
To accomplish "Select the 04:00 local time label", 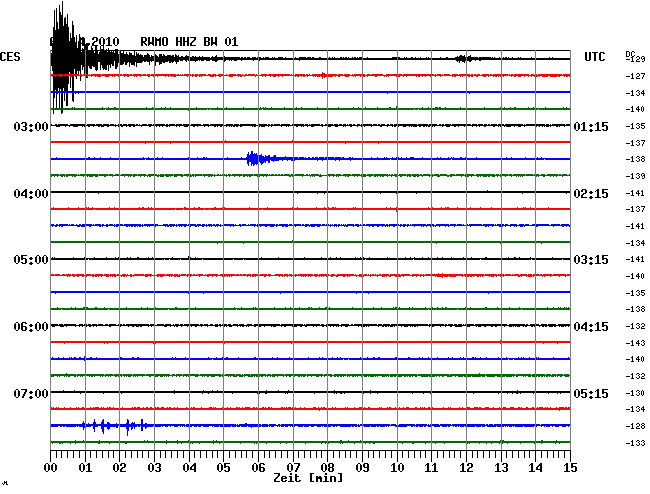I will (x=31, y=194).
